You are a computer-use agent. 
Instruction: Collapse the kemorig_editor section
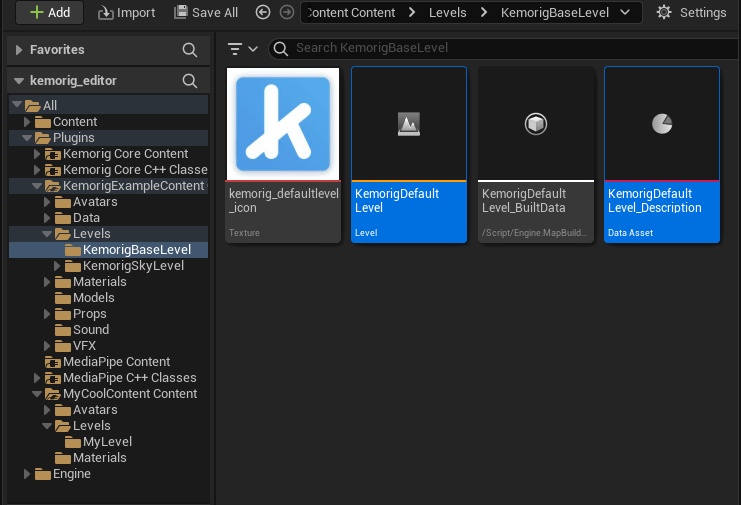click(19, 81)
